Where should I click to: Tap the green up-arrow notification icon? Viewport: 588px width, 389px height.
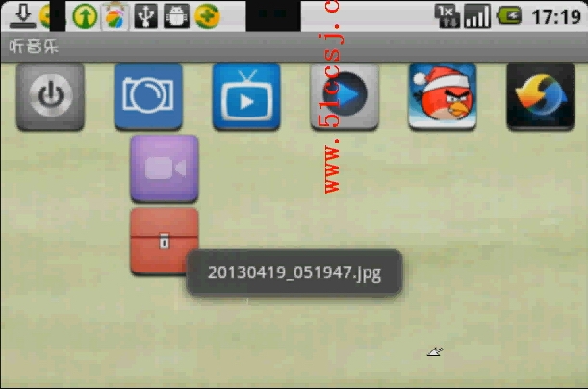85,15
